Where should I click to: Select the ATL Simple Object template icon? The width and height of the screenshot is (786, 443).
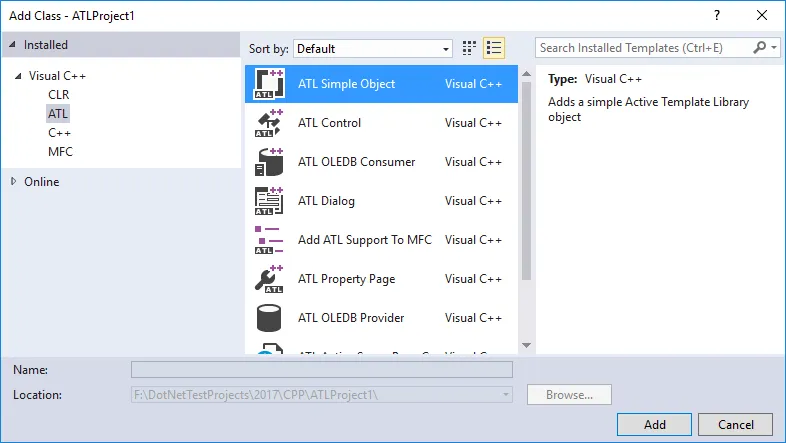point(269,84)
